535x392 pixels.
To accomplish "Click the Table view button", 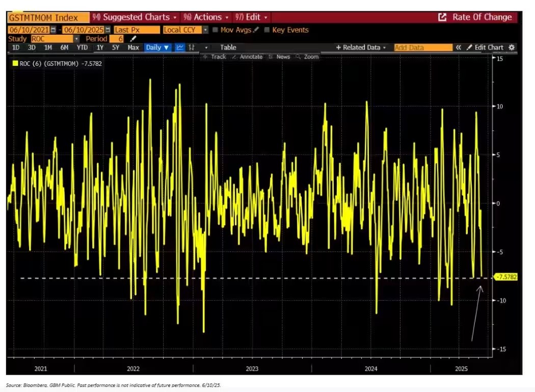I will (228, 47).
